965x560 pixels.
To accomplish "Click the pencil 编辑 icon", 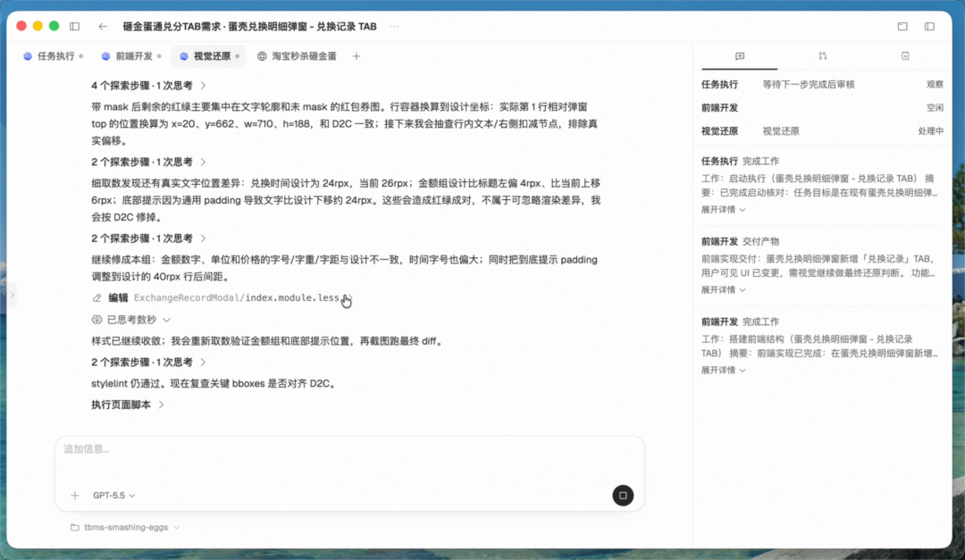I will point(96,297).
